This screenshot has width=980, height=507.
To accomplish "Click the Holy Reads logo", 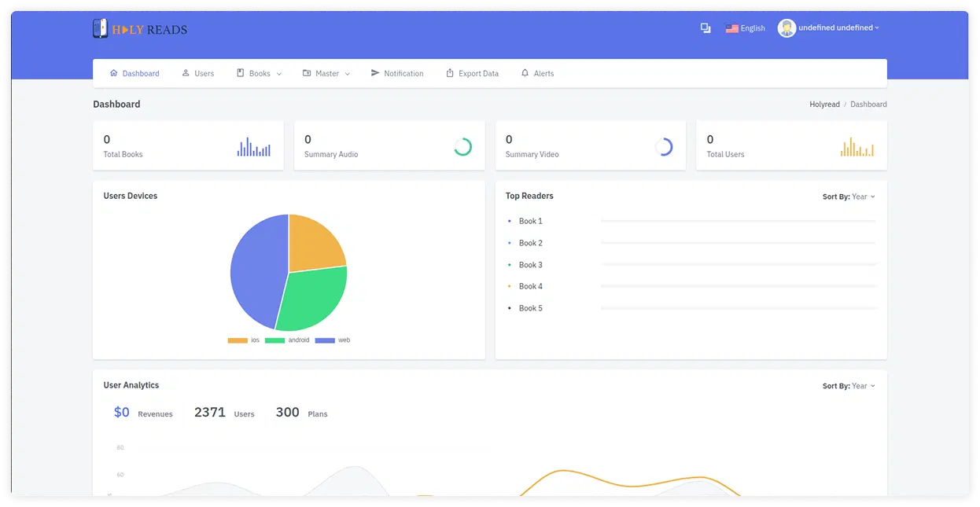I will (140, 29).
